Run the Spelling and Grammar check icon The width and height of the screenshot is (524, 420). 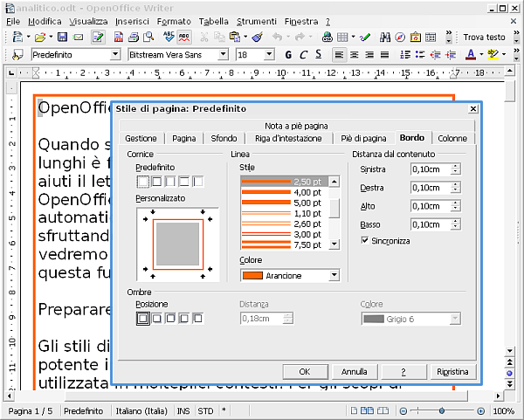click(169, 37)
